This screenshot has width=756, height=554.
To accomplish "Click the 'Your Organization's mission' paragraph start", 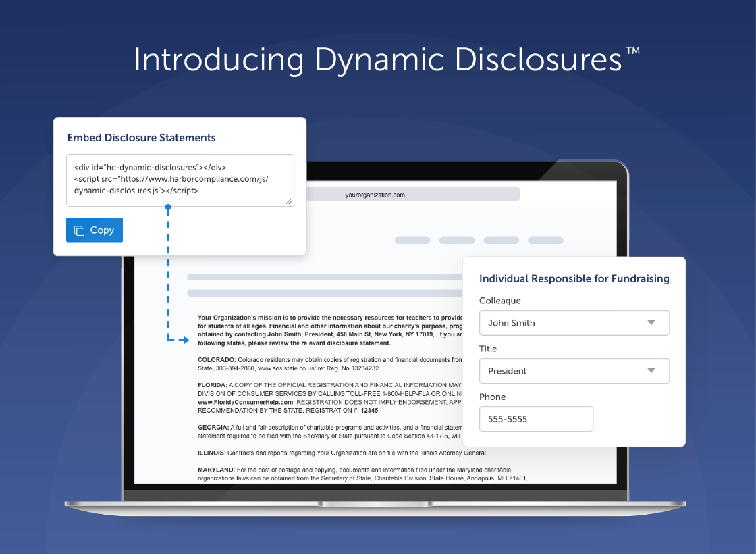I will pos(239,318).
